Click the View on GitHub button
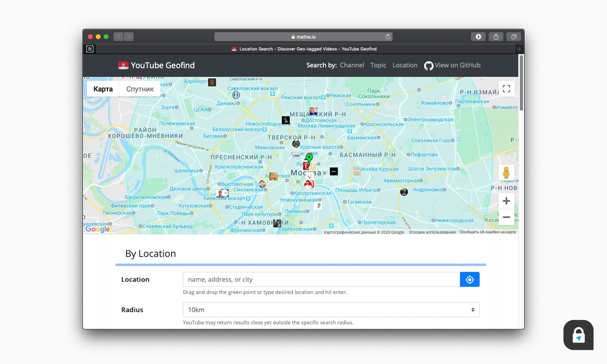Screen dimensions: 607x364 pos(452,65)
